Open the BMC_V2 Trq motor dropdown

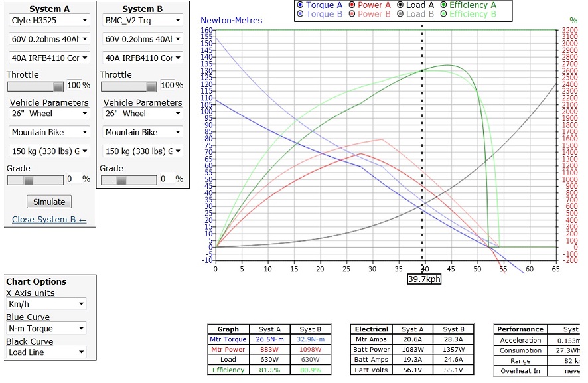pos(142,21)
